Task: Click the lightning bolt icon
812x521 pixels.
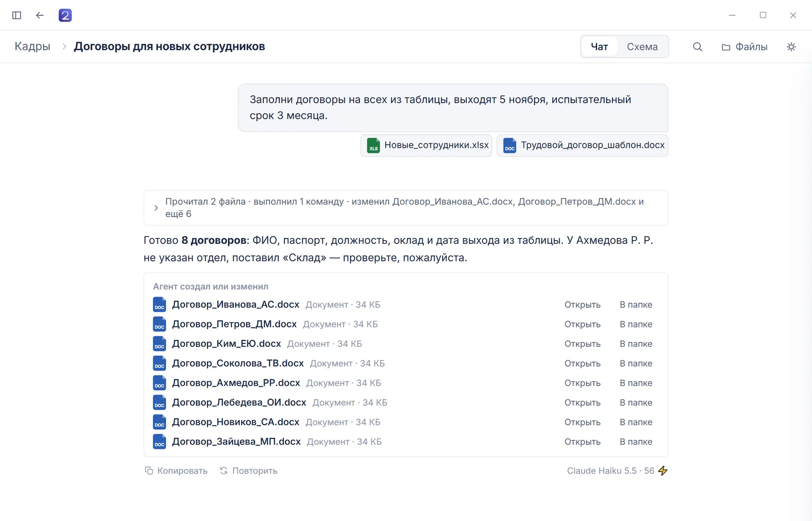Action: click(x=663, y=471)
